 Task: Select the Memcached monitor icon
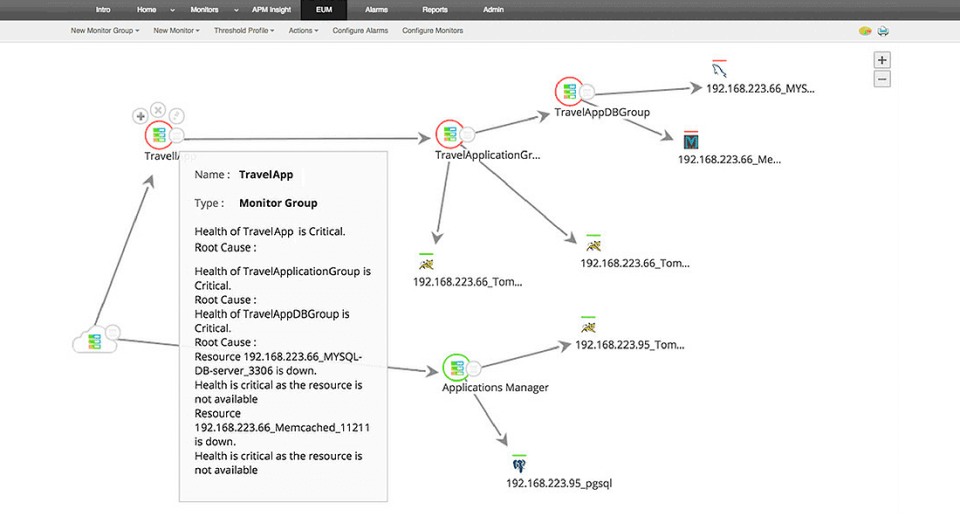pos(691,141)
